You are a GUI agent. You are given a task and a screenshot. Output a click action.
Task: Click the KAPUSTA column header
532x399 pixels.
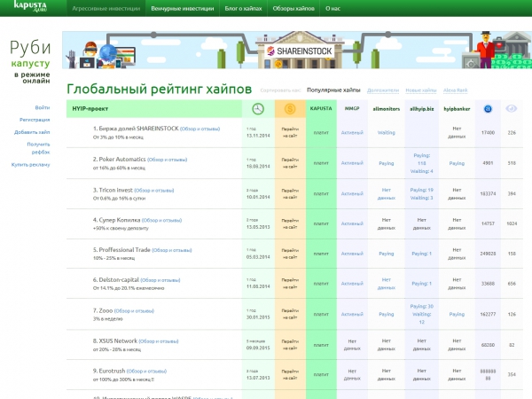tap(321, 108)
